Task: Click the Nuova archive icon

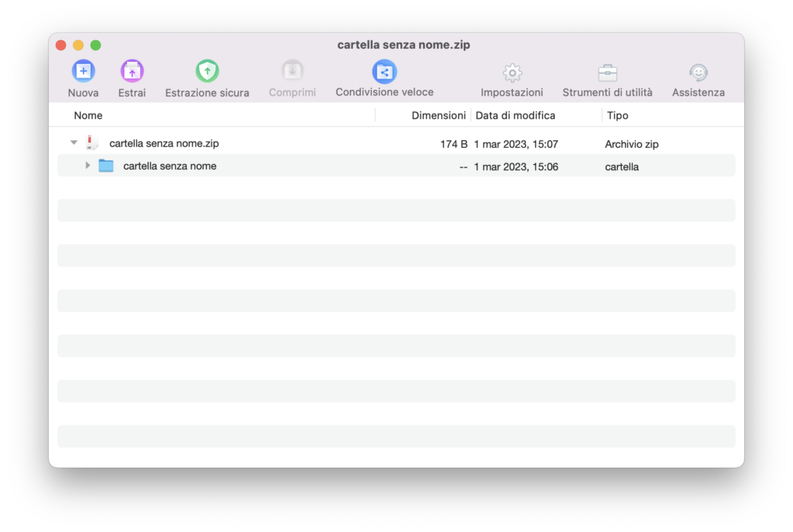Action: [x=83, y=72]
